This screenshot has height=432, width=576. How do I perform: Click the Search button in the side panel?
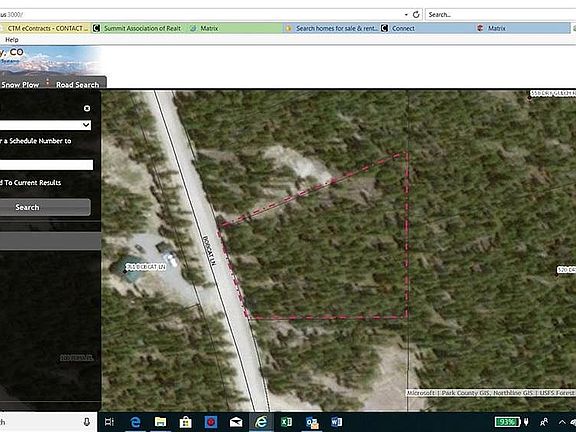point(45,207)
